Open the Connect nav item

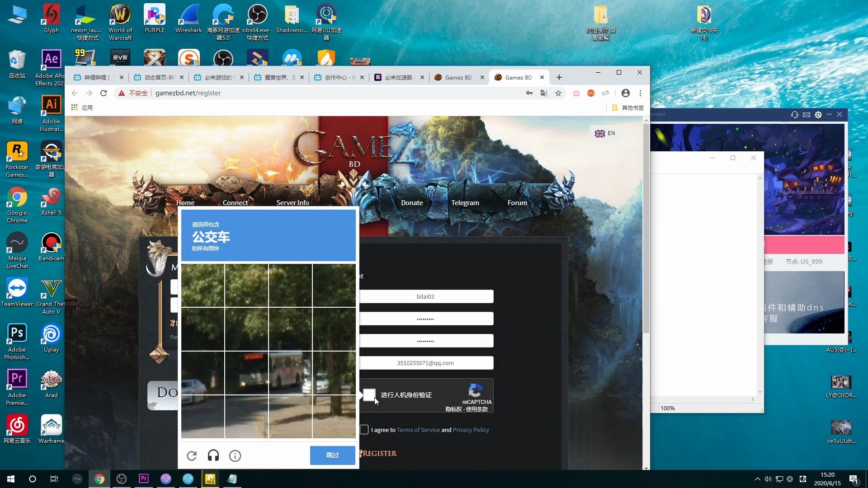pyautogui.click(x=235, y=202)
